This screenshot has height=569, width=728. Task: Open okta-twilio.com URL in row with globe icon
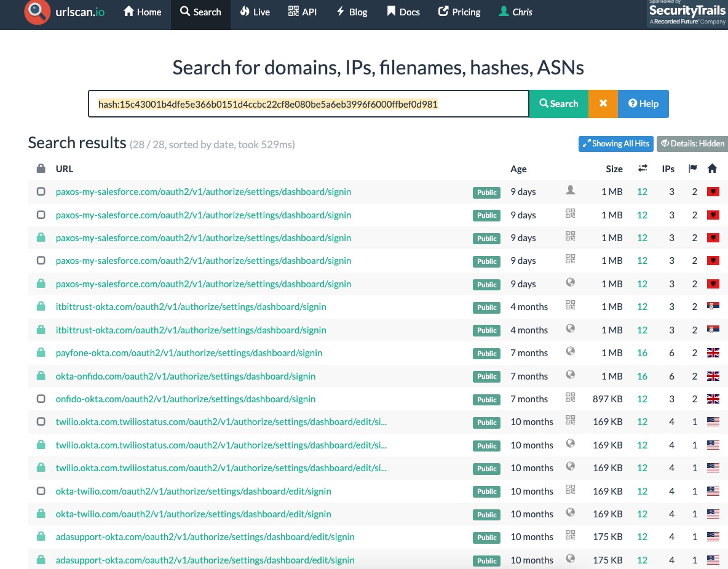coord(193,514)
